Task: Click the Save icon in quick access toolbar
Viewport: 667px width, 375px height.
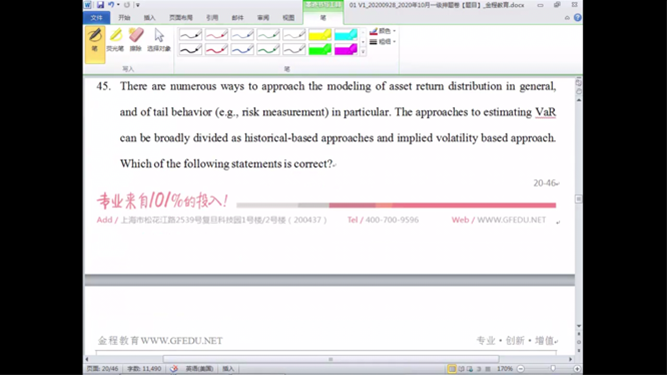Action: (100, 5)
